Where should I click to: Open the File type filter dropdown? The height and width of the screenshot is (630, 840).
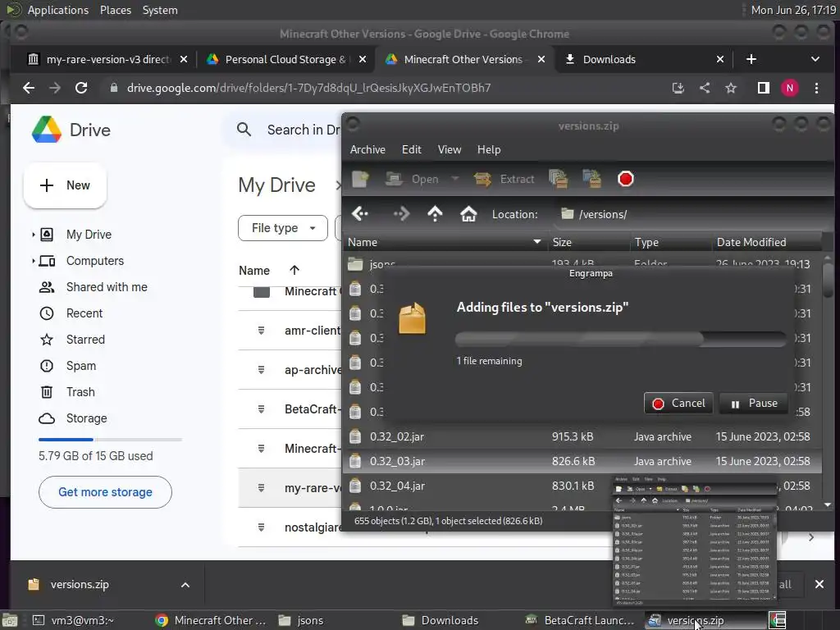283,228
